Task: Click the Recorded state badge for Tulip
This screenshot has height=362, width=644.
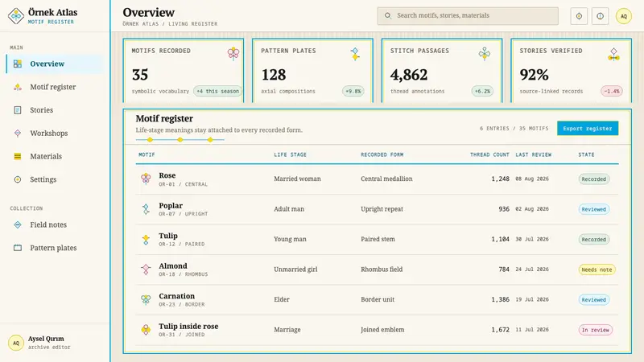Action: click(594, 239)
